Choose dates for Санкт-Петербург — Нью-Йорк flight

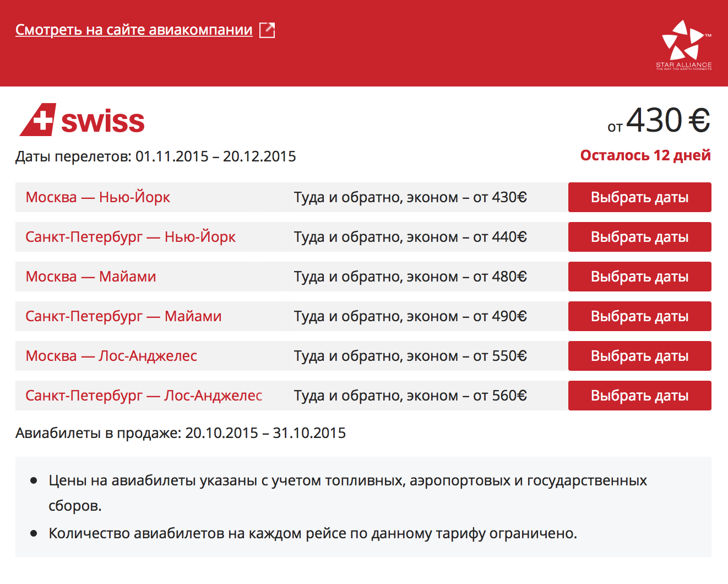tap(640, 237)
